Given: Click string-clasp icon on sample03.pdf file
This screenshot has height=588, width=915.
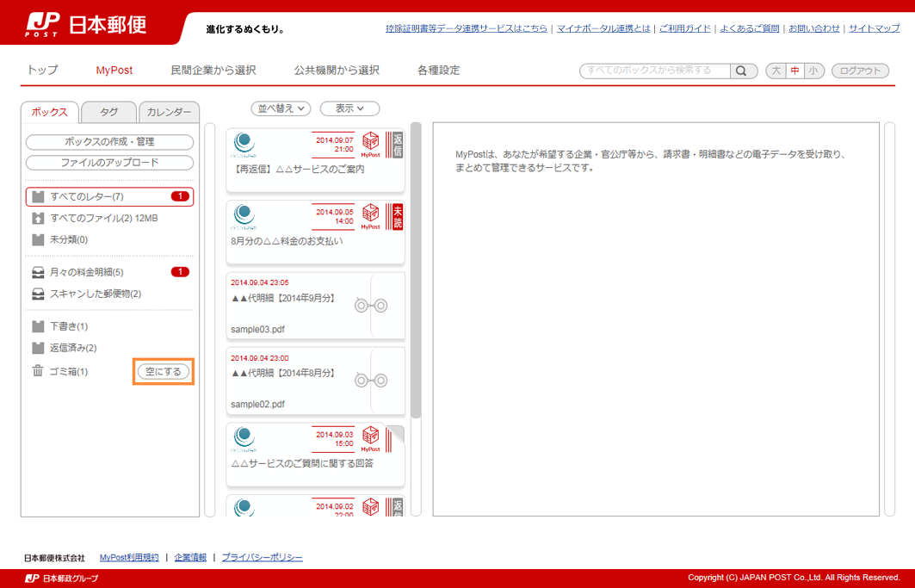Looking at the screenshot, I should 371,306.
